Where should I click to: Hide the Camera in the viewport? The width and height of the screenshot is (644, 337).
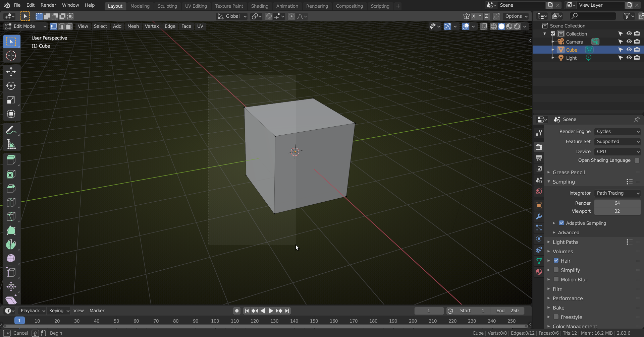(x=629, y=42)
